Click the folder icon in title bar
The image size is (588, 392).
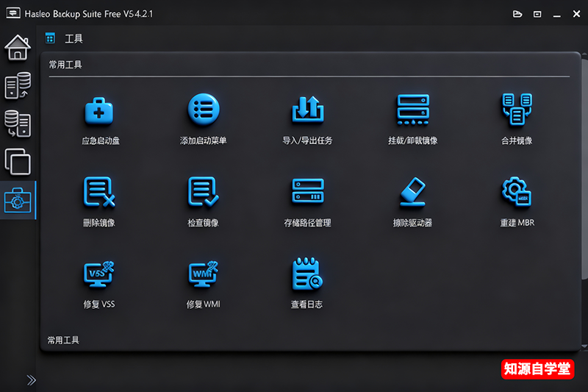(517, 14)
